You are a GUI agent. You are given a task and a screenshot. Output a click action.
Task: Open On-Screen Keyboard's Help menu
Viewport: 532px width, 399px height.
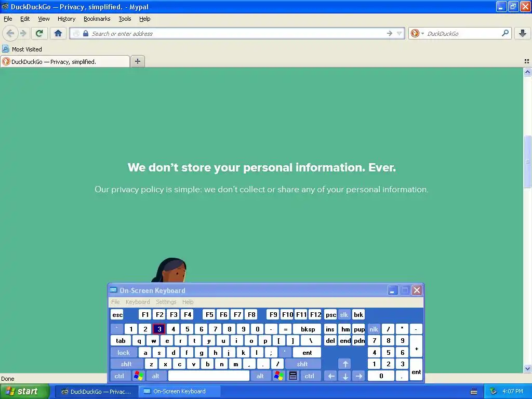188,302
